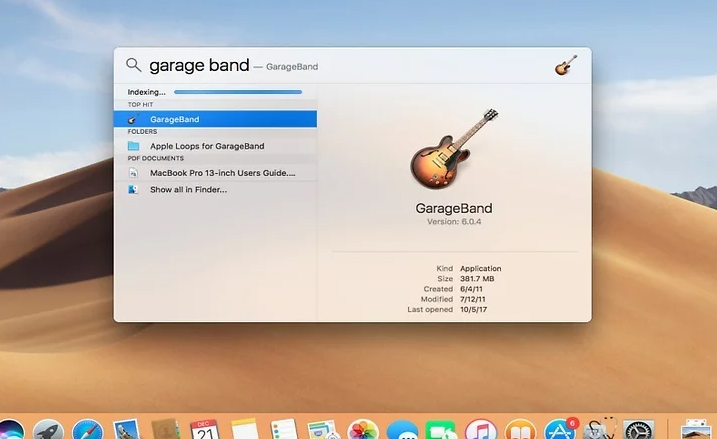Viewport: 717px width, 439px height.
Task: Open FaceTime green icon in Dock
Action: [441, 430]
